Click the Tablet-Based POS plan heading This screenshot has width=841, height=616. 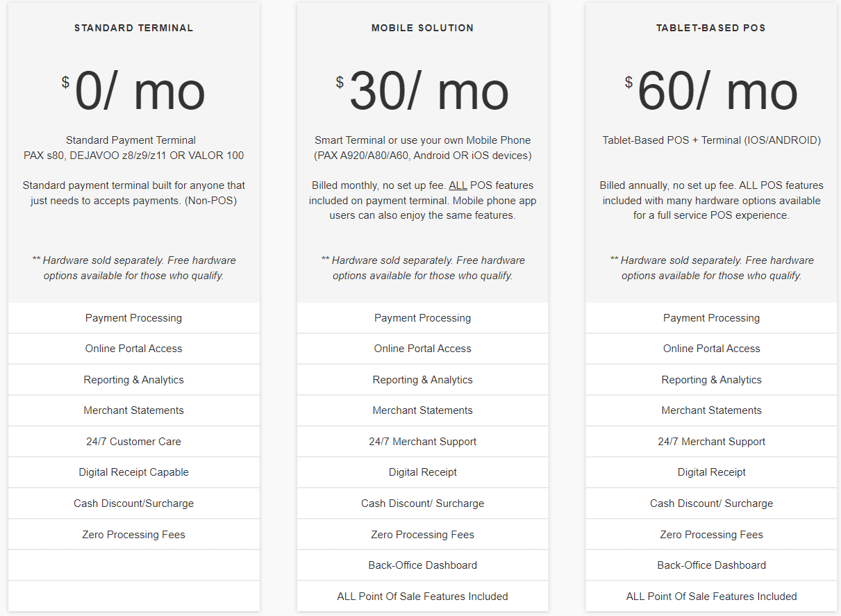click(x=711, y=28)
